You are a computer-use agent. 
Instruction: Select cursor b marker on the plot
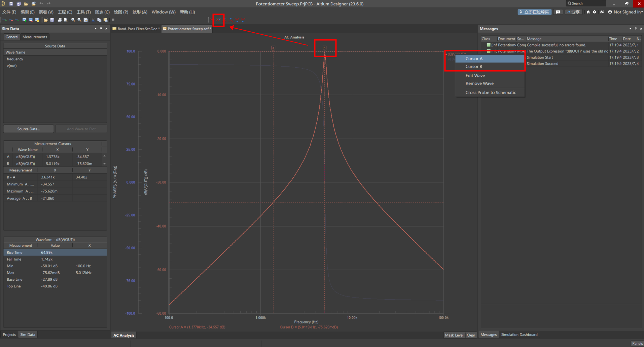(x=324, y=48)
